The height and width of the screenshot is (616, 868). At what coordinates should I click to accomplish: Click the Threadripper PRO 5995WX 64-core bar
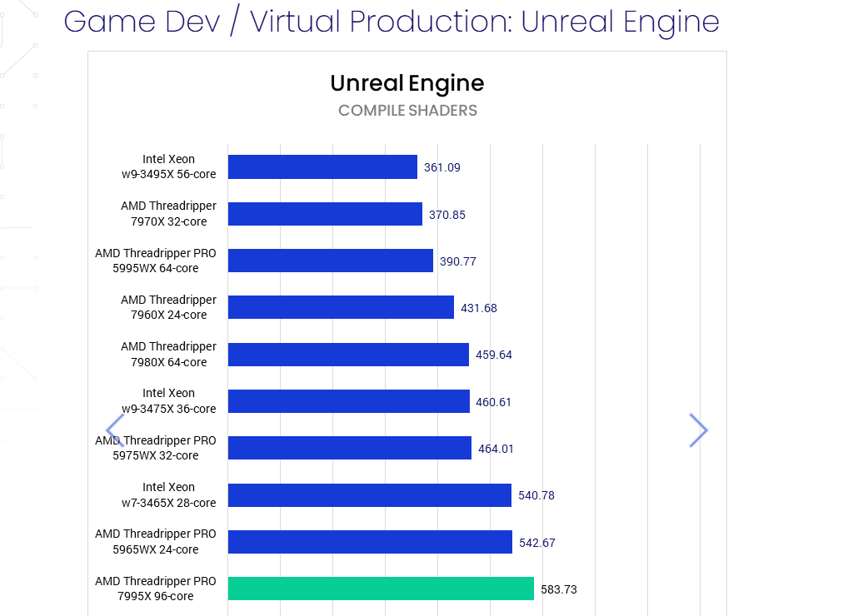pos(330,261)
